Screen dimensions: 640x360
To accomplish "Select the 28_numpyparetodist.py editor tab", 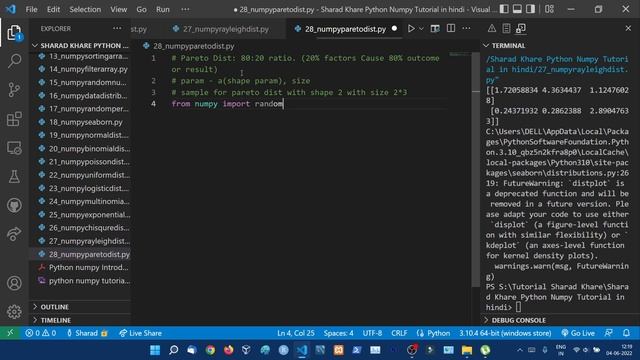I will point(345,29).
